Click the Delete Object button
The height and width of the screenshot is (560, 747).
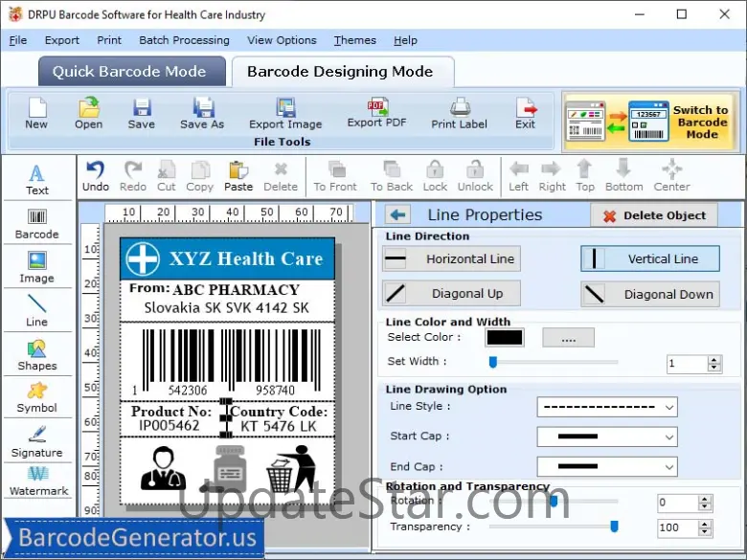(653, 215)
